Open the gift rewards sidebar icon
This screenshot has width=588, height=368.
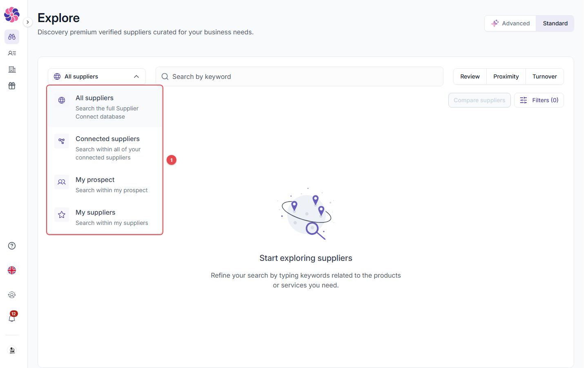point(12,86)
